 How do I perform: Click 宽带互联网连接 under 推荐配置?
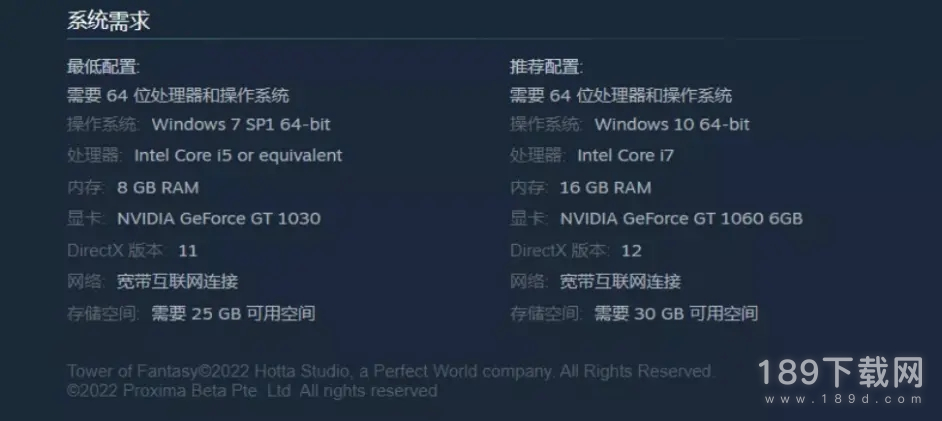click(621, 281)
